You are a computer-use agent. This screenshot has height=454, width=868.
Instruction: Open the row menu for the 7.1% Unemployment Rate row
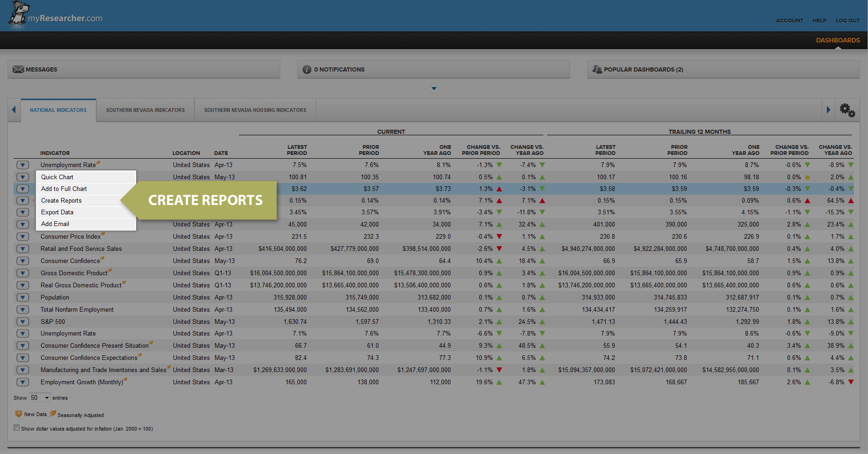pyautogui.click(x=22, y=333)
